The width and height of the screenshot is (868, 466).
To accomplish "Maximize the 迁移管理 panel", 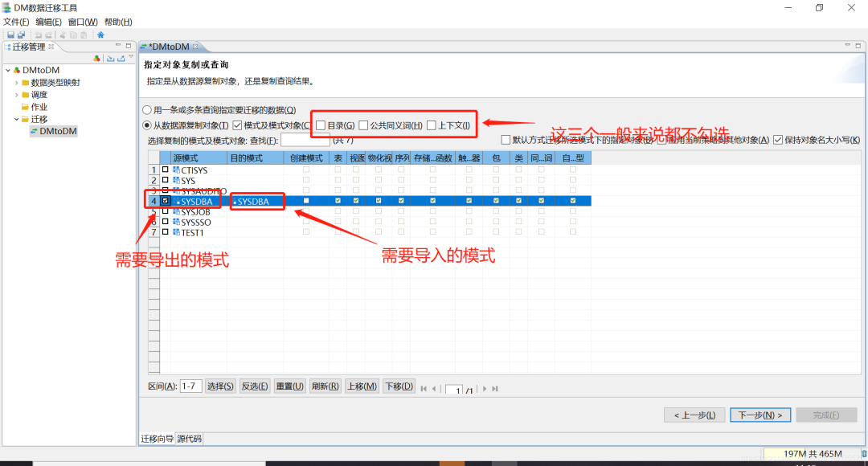I will coord(129,45).
